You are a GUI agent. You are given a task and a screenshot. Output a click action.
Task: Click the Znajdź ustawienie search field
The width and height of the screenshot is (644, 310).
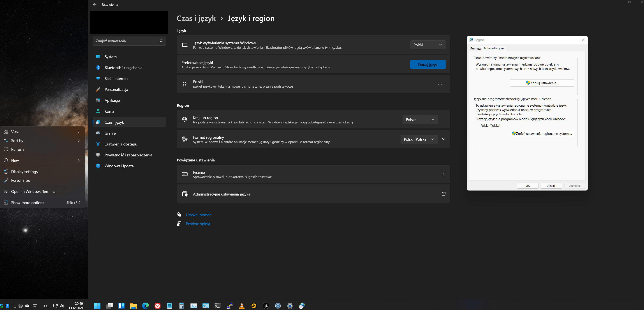(x=125, y=41)
